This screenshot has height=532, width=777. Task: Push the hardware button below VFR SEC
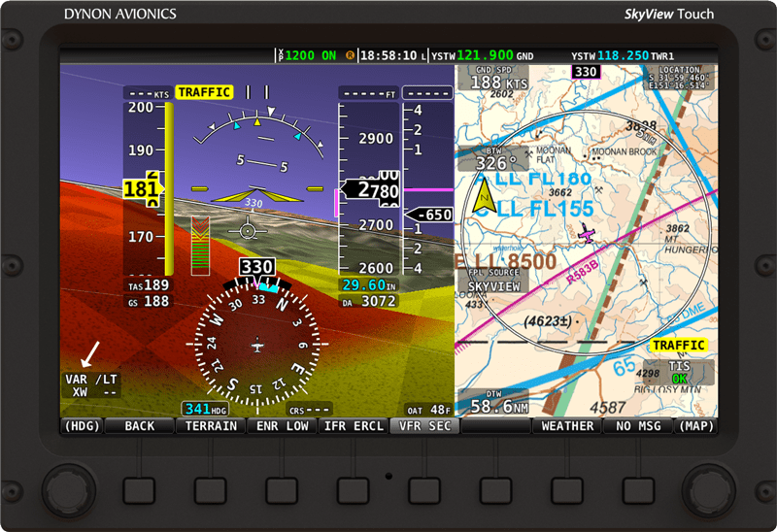(424, 491)
